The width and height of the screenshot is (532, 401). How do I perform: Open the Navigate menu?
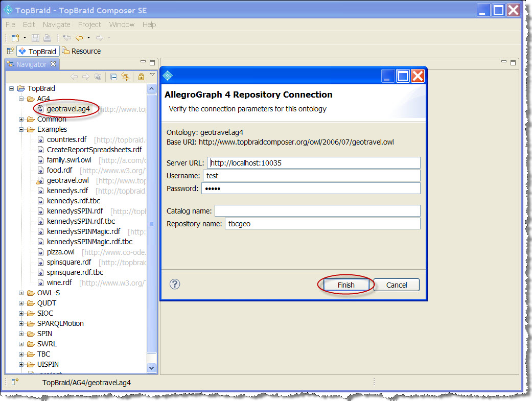click(56, 24)
